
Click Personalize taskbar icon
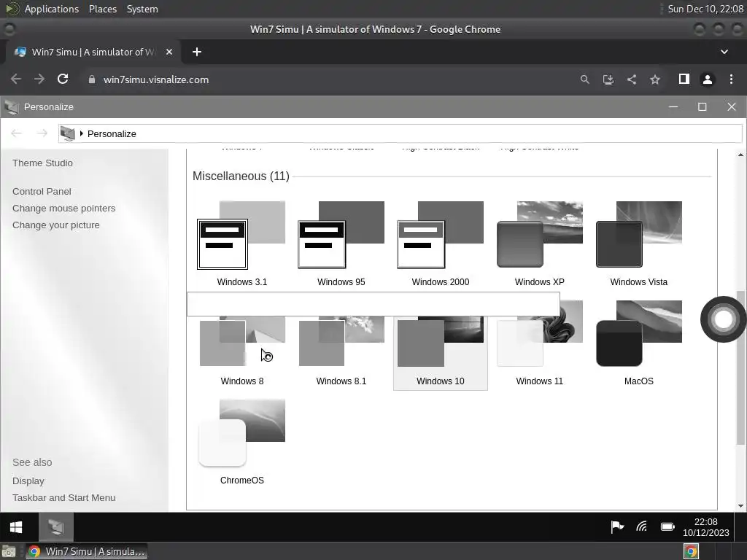[x=55, y=527]
